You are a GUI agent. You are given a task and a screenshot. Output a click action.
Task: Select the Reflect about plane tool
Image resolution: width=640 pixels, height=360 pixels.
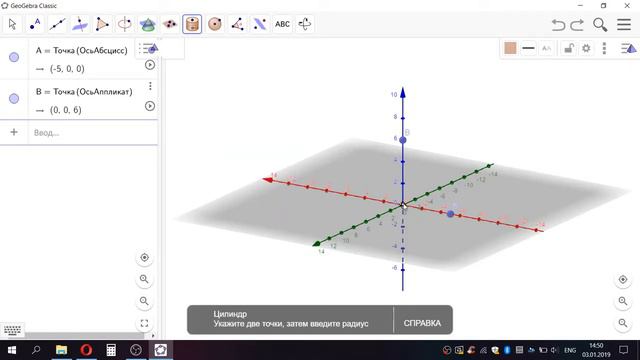tap(260, 24)
